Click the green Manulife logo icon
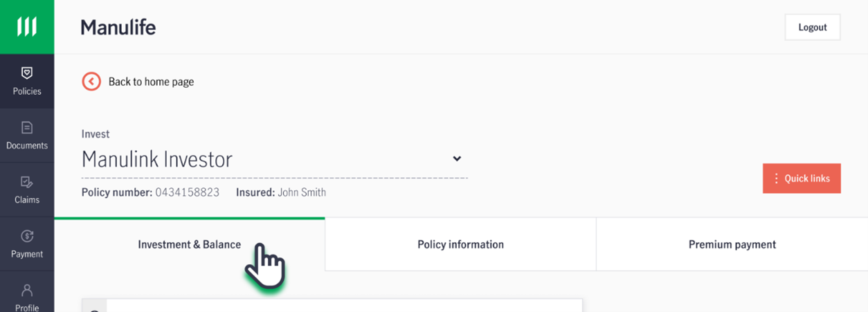 pyautogui.click(x=27, y=27)
